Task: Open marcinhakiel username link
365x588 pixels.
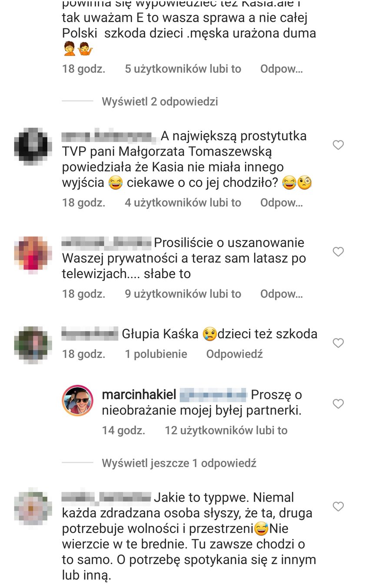Action: pyautogui.click(x=139, y=395)
